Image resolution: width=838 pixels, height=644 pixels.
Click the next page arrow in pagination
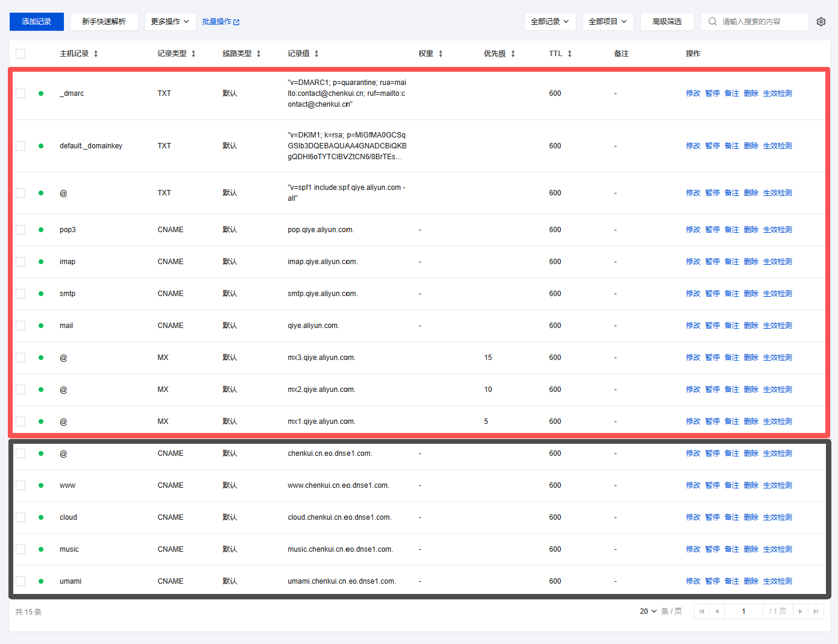[800, 611]
